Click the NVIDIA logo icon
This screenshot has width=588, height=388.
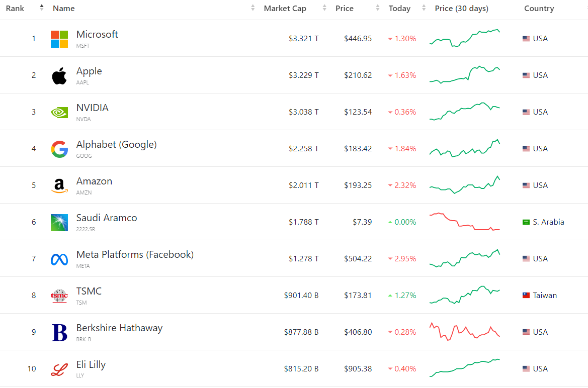point(59,112)
